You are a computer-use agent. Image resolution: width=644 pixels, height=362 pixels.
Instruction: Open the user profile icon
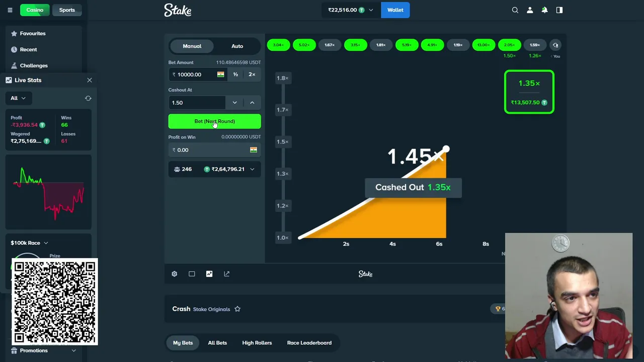530,10
